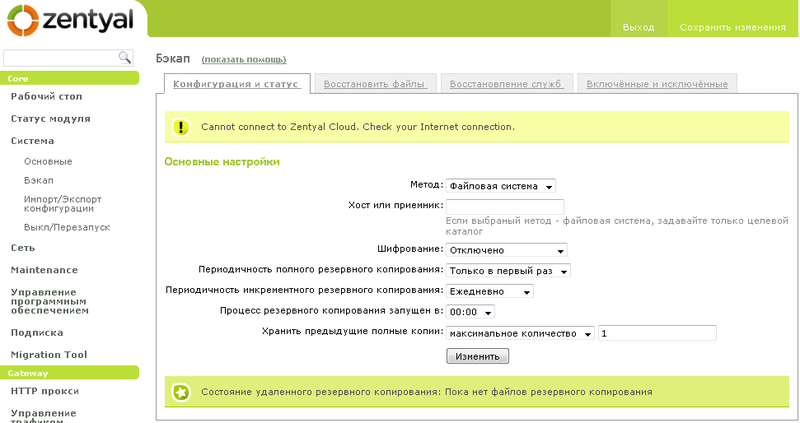Click the Основные настройки heading
The height and width of the screenshot is (423, 800).
[222, 162]
